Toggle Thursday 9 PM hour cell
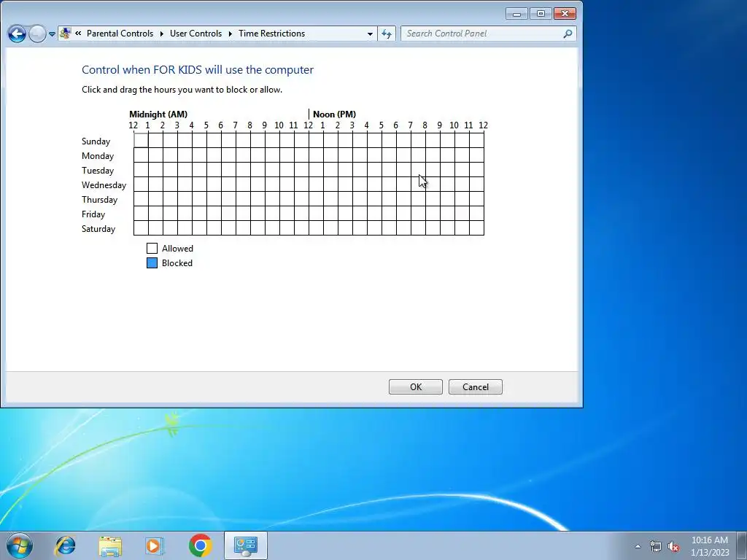Viewport: 747px width, 560px height. click(447, 199)
